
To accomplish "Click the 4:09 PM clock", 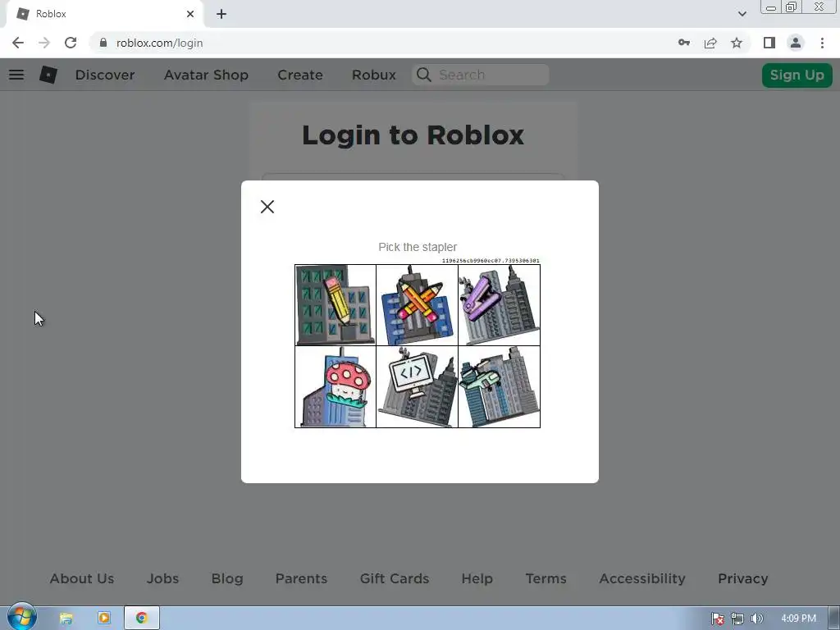I will pyautogui.click(x=798, y=619).
